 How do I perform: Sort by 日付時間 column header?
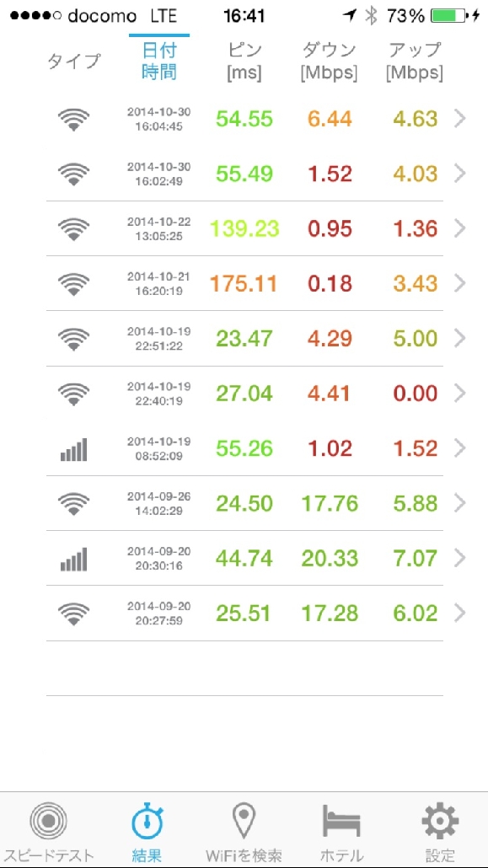[159, 61]
